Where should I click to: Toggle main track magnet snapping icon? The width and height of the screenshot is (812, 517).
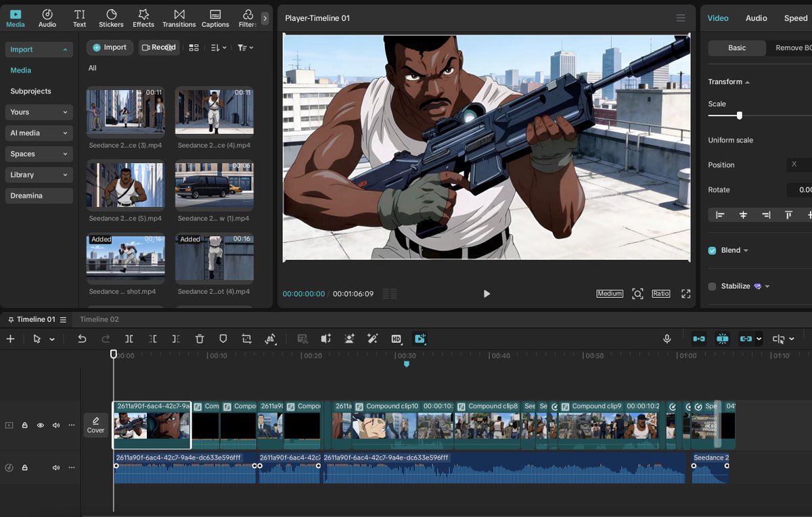[x=699, y=339]
